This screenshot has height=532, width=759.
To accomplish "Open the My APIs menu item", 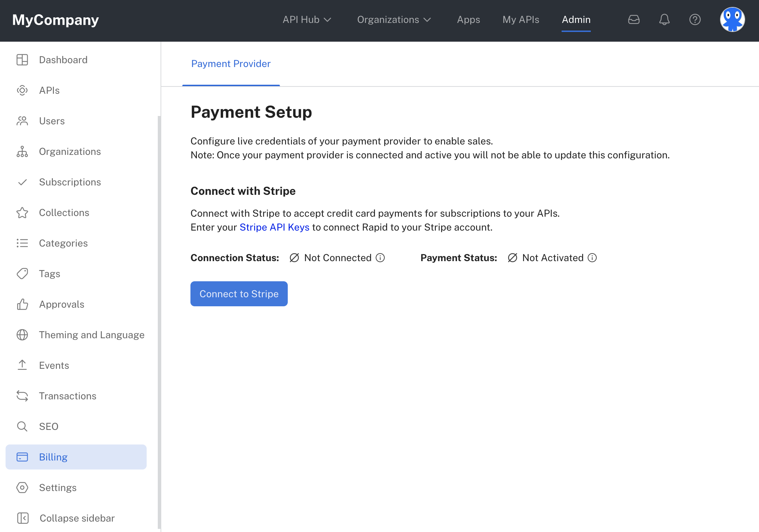I will [521, 20].
